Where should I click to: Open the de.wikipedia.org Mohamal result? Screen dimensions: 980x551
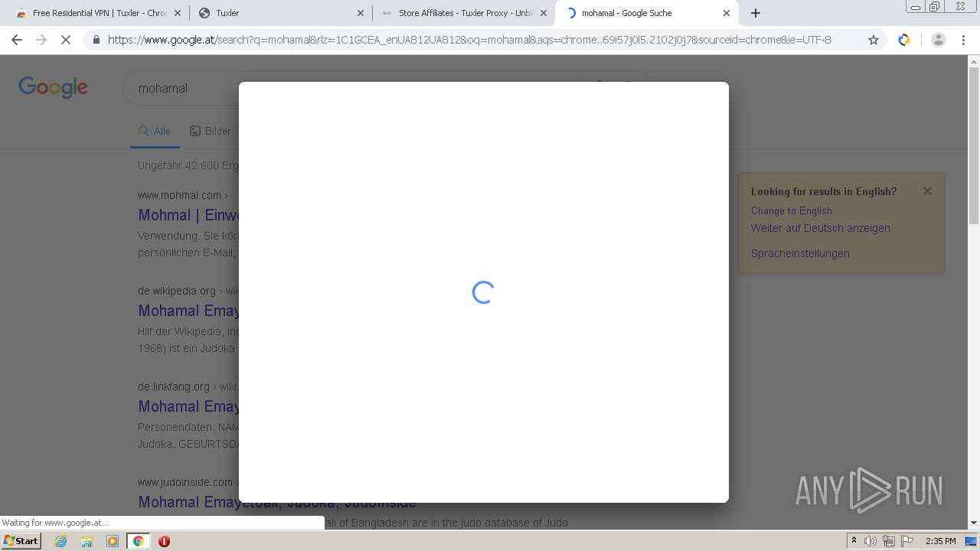188,311
